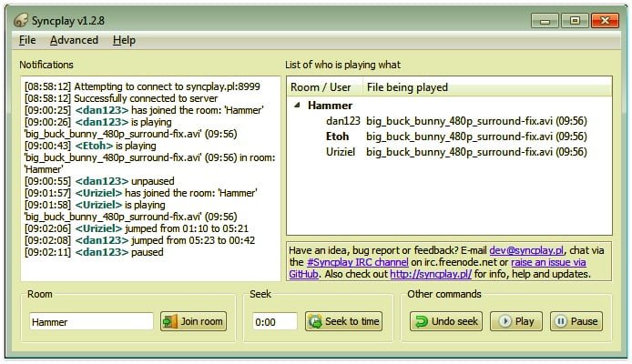Click the 'Attempting to connect to syncplay.pl:8999' line
The width and height of the screenshot is (632, 364).
142,86
